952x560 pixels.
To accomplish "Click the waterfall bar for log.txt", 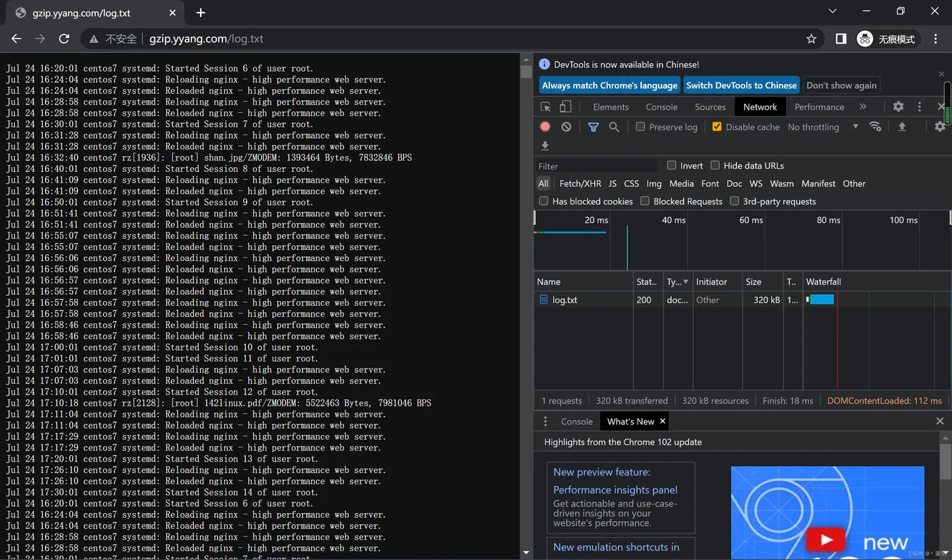I will pos(821,299).
